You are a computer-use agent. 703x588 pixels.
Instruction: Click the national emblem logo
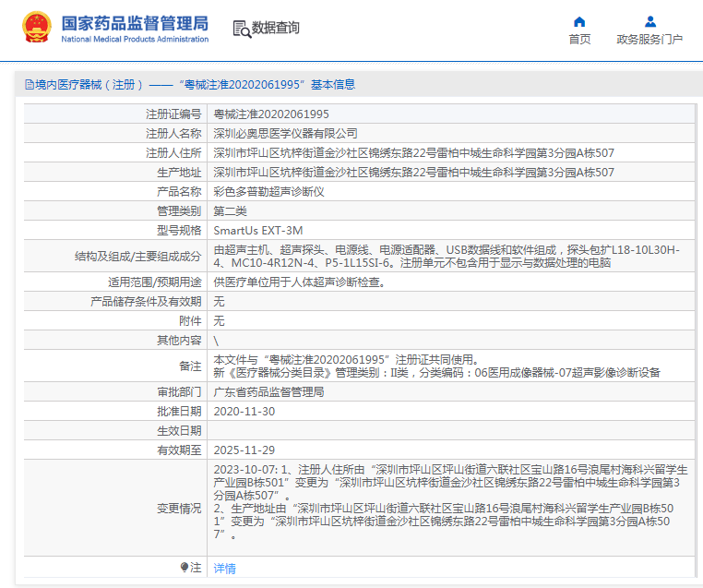(37, 28)
